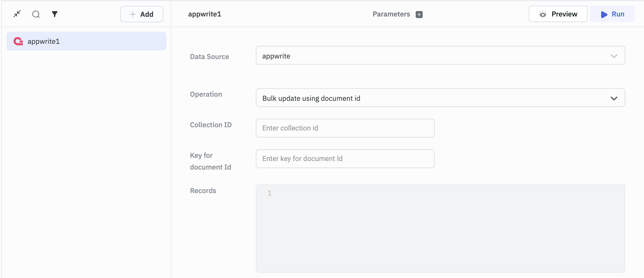644x278 pixels.
Task: Select the appwrite1 query in the sidebar
Action: 86,41
